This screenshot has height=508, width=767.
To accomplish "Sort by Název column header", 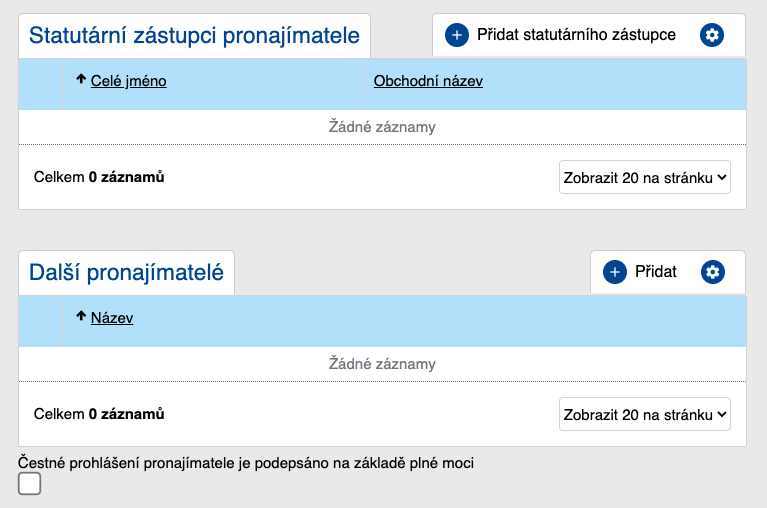I will pos(112,318).
